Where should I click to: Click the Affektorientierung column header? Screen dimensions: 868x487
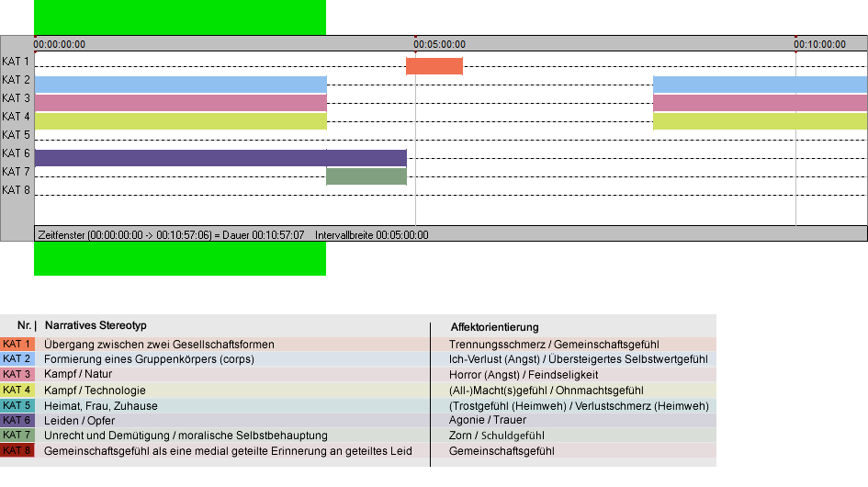click(494, 327)
